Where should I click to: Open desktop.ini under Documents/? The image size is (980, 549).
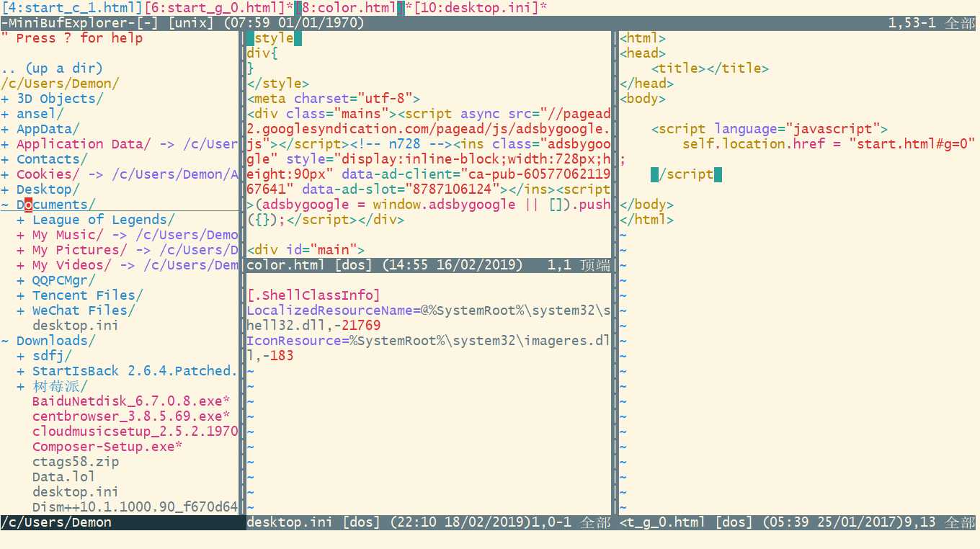(x=76, y=326)
